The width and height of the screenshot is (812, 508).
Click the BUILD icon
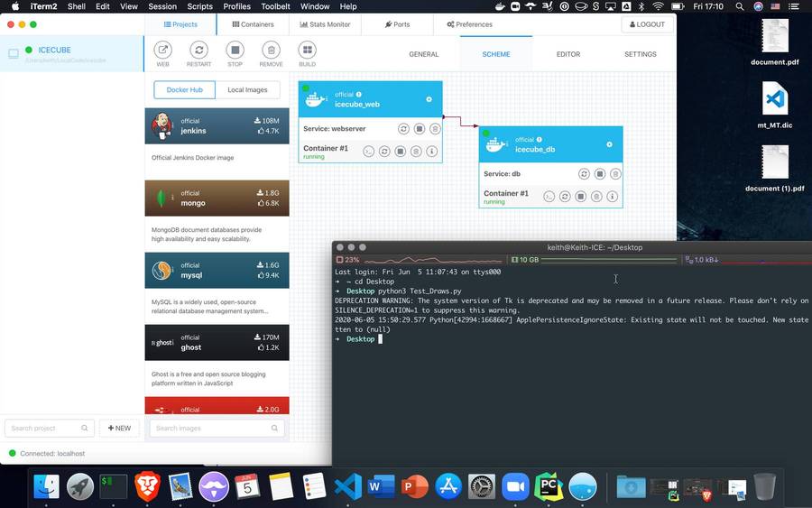click(307, 51)
